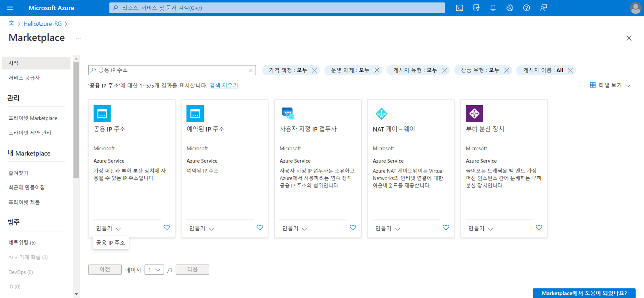Screen dimensions: 644x298
Task: Click the left menu scrollbar down arrow
Action: click(x=76, y=294)
